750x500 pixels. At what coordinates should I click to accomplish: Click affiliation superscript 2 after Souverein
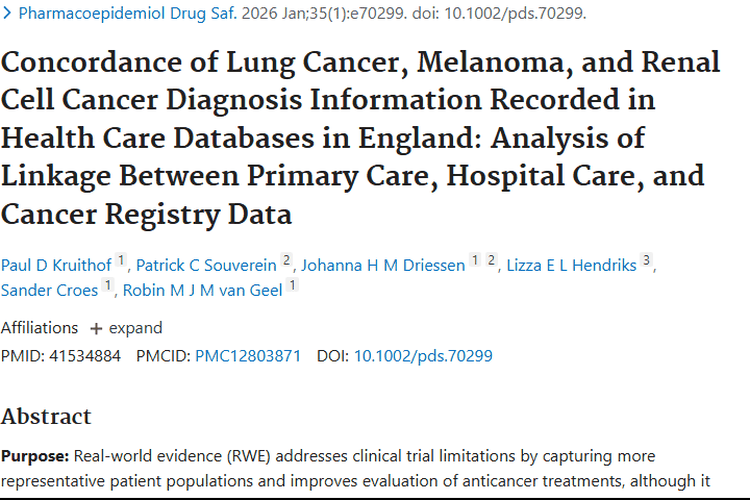(x=286, y=262)
